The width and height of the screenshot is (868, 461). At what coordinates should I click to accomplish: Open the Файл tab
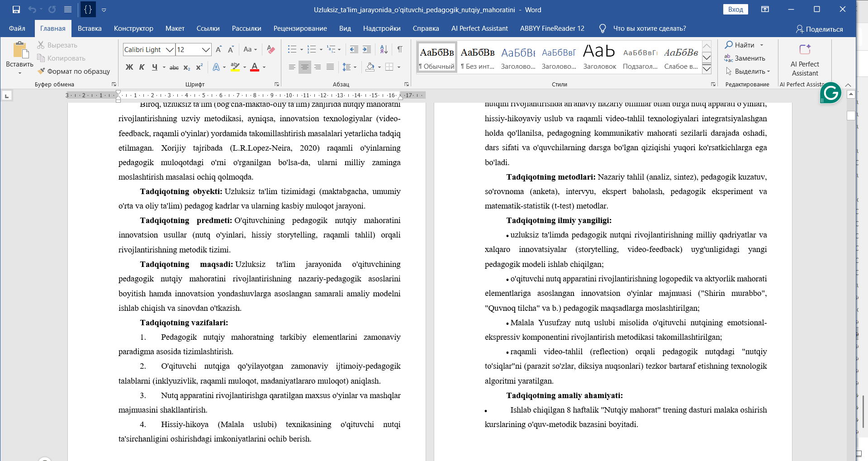coord(17,29)
